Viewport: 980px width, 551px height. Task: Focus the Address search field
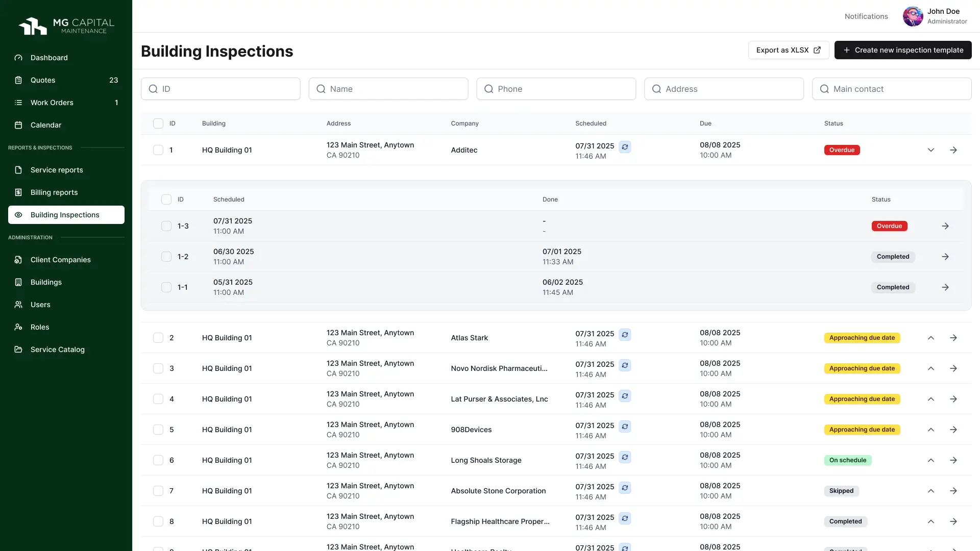[724, 89]
